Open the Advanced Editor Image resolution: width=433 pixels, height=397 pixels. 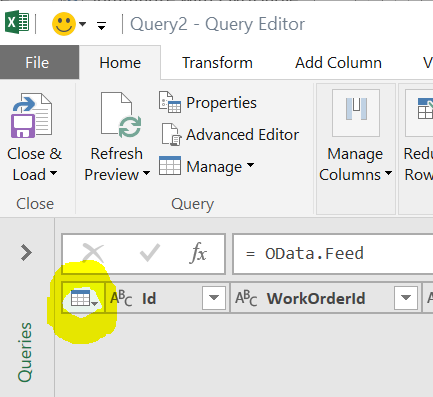pos(229,135)
